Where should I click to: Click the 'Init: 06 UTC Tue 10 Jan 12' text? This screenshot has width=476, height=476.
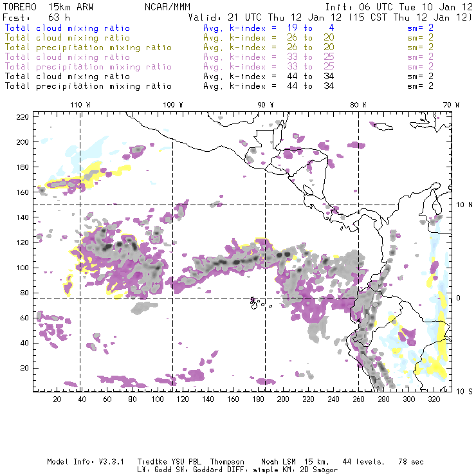point(399,7)
